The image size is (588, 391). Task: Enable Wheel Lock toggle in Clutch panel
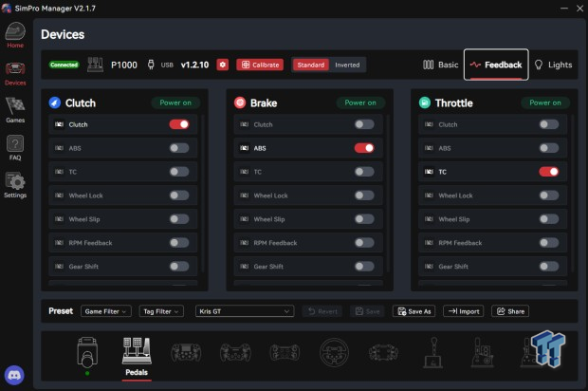[179, 195]
